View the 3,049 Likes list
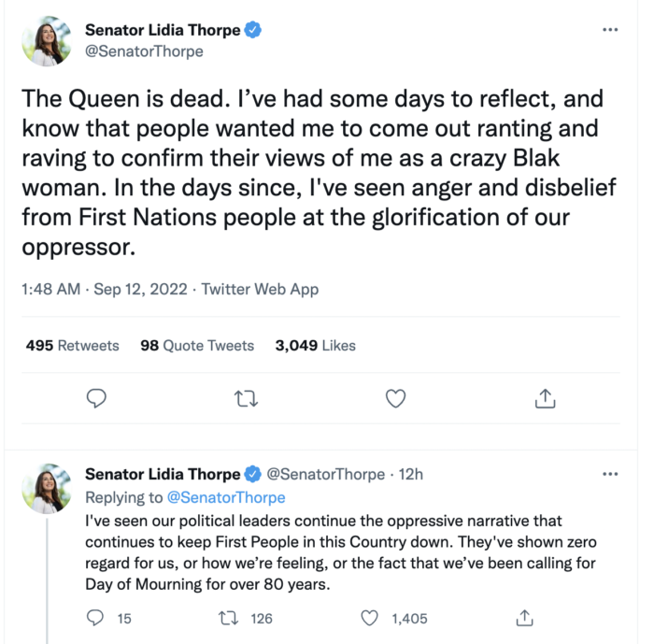This screenshot has width=654, height=644. tap(315, 346)
